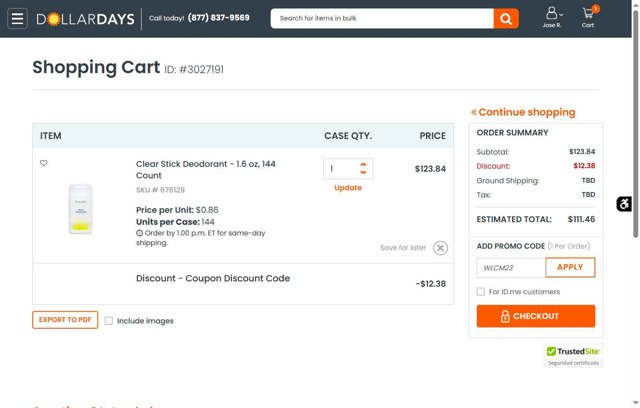Open the Cart icon in header

589,18
